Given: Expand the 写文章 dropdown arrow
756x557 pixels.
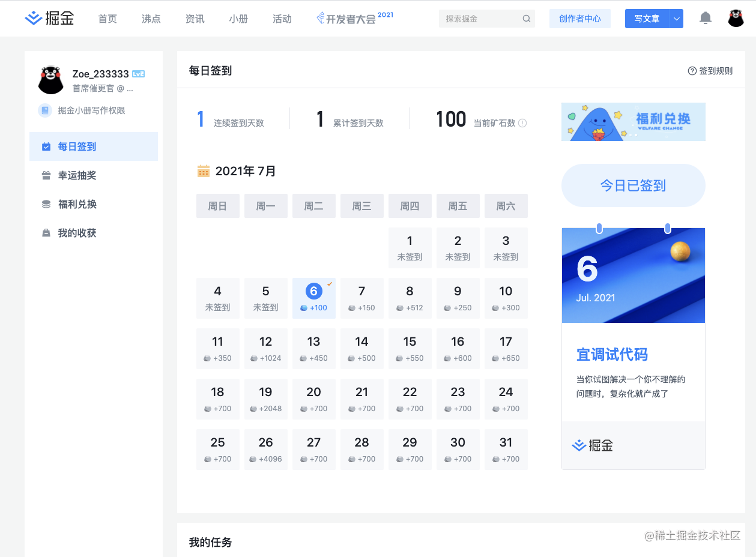Looking at the screenshot, I should (x=677, y=19).
